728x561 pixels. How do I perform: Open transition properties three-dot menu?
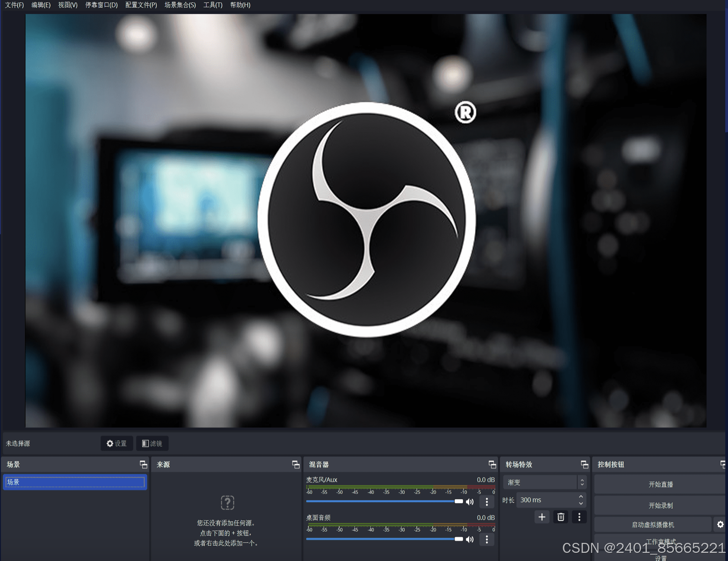(x=579, y=517)
